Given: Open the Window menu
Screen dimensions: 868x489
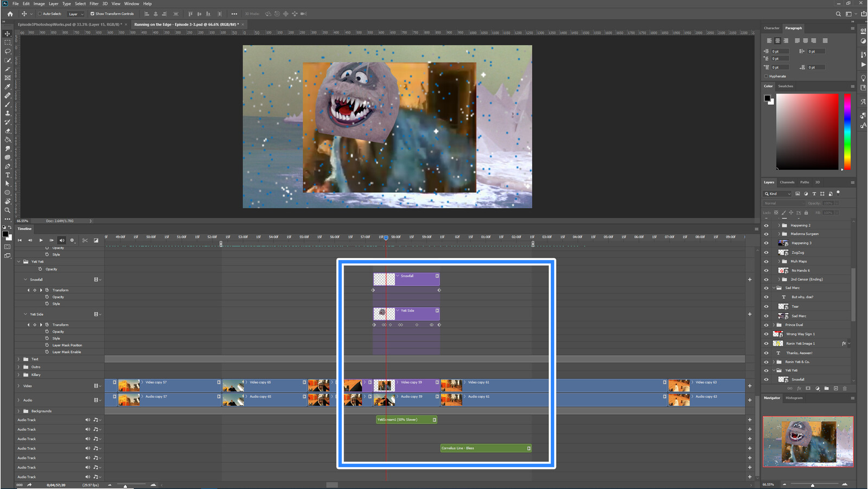Looking at the screenshot, I should pyautogui.click(x=132, y=4).
